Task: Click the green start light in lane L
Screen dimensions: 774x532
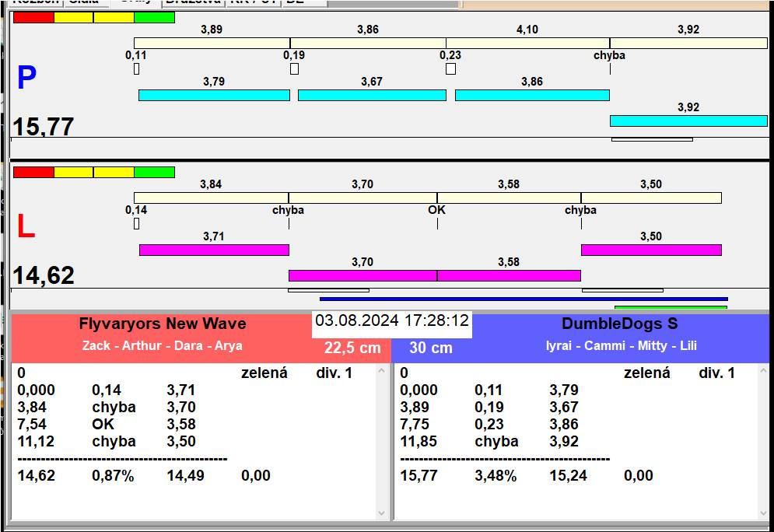Action: tap(155, 172)
